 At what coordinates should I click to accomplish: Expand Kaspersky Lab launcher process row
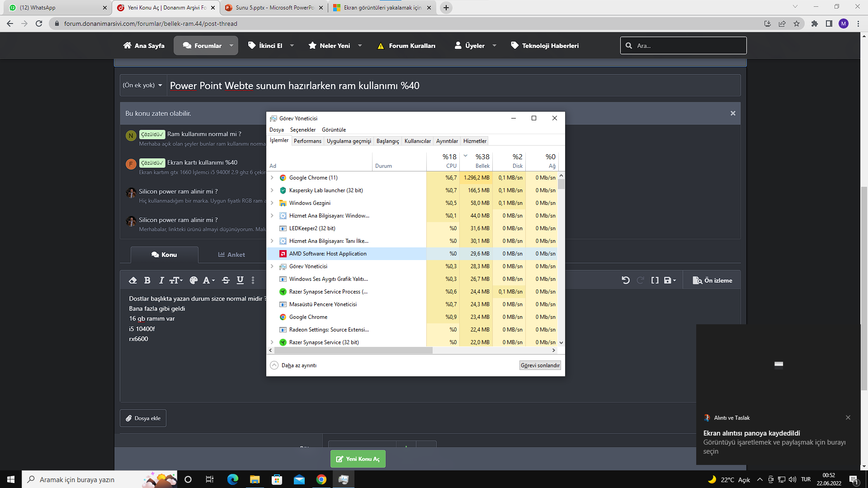pyautogui.click(x=272, y=190)
